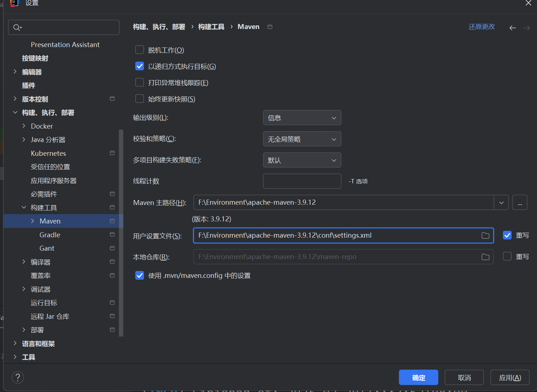This screenshot has width=537, height=392.
Task: Click the project icon next to 版本控制
Action: coord(112,99)
